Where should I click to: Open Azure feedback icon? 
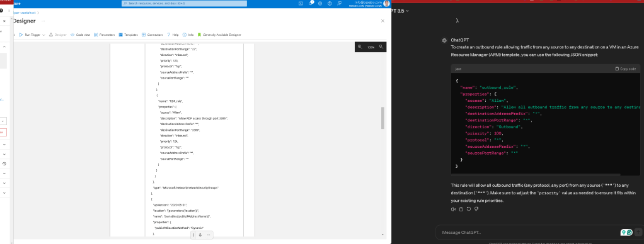[339, 3]
